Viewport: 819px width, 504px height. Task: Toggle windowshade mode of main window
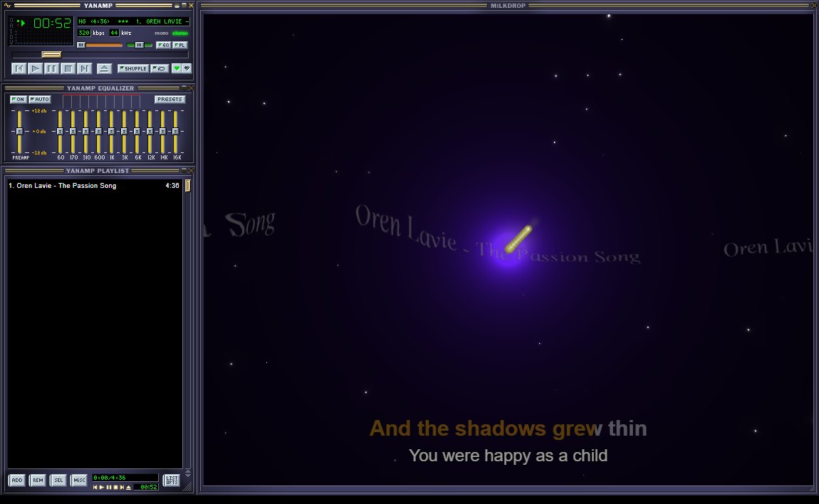click(x=184, y=5)
